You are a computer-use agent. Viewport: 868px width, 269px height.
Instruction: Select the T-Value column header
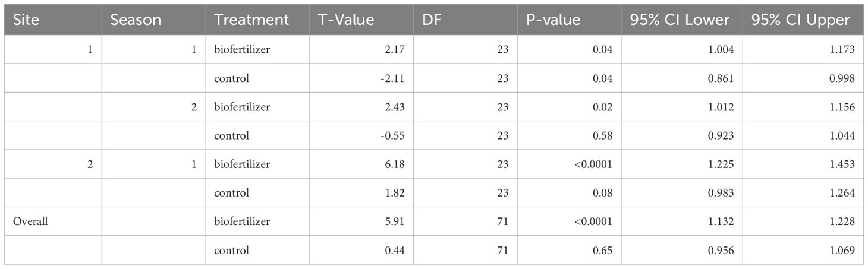click(x=347, y=20)
